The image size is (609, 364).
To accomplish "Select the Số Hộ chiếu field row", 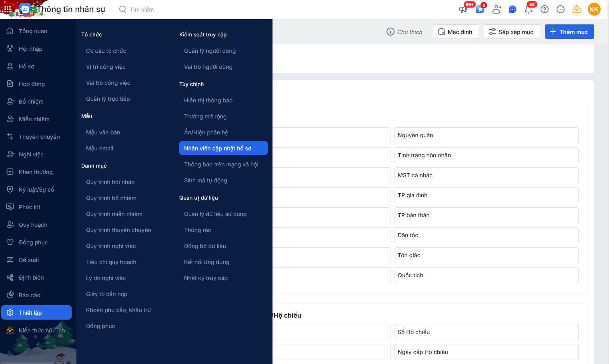I will (x=486, y=332).
